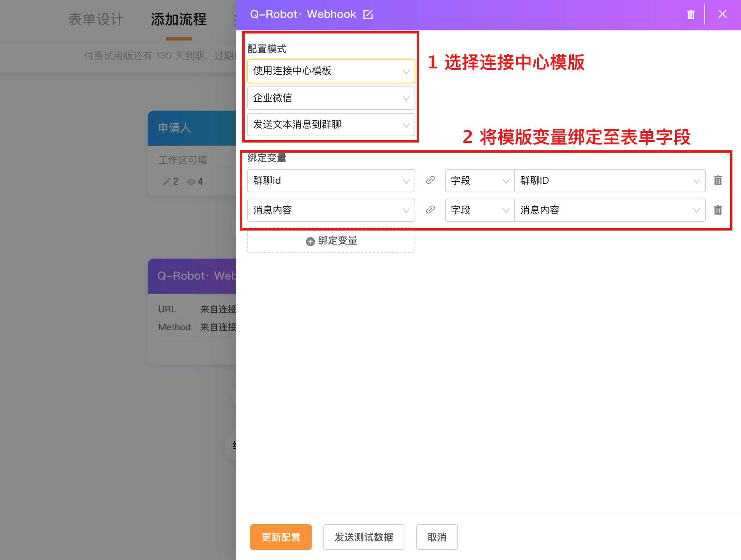Open the 消息内容 field selector on the right
The width and height of the screenshot is (741, 560).
[x=610, y=210]
